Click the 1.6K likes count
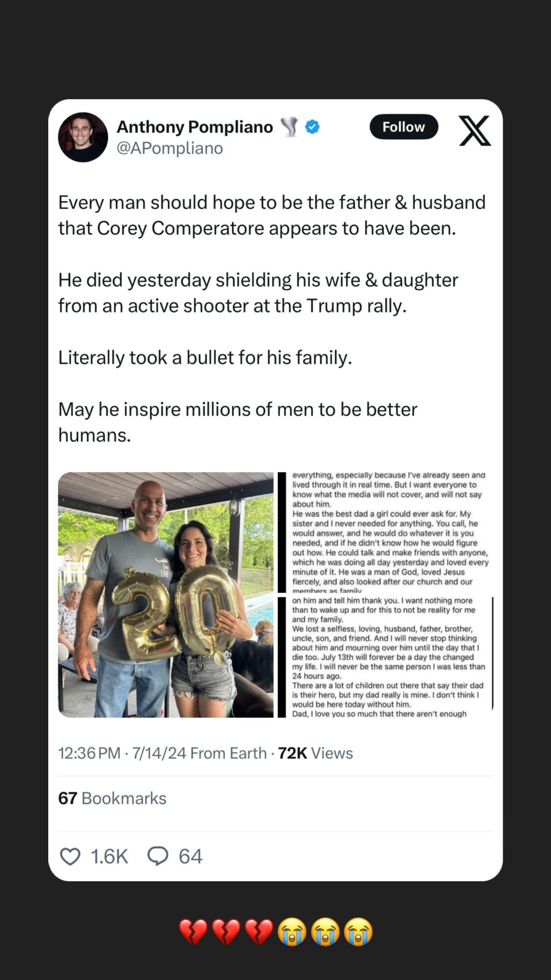This screenshot has height=980, width=551. pyautogui.click(x=109, y=856)
